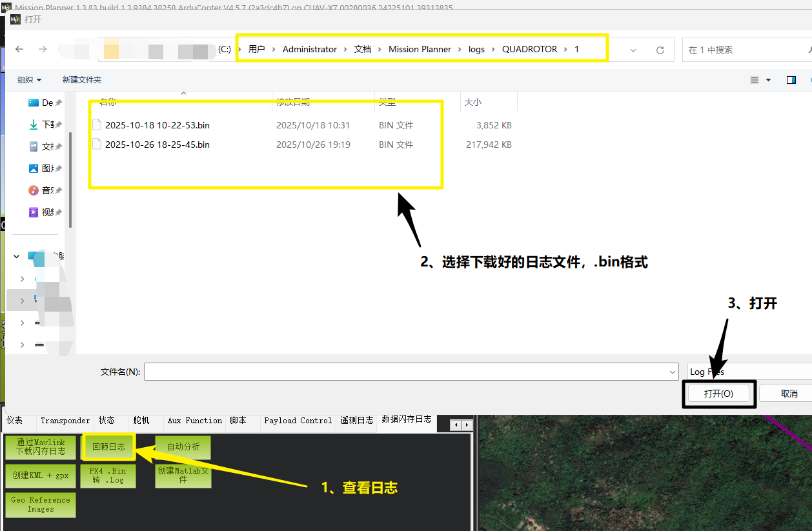Viewport: 812px width, 531px height.
Task: Switch to the Payload Control tab
Action: [x=298, y=420]
